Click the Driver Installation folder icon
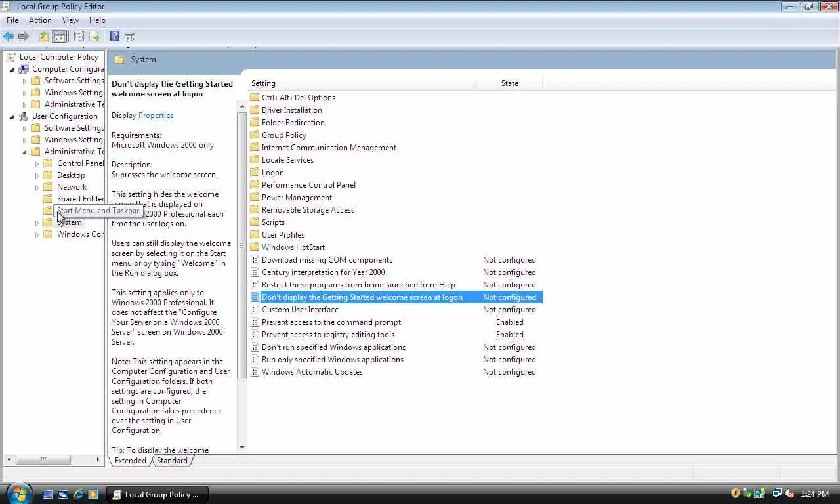840x504 pixels. click(255, 110)
